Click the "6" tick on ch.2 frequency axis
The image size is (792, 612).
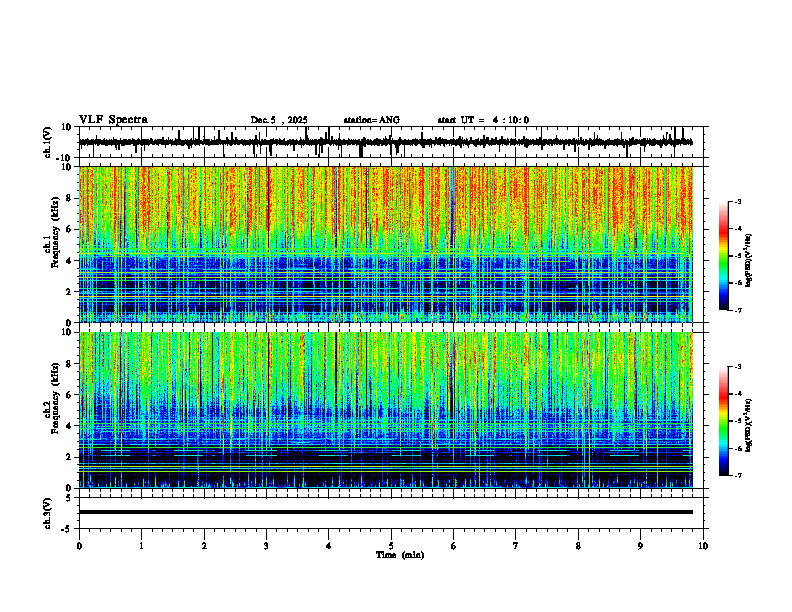pyautogui.click(x=70, y=395)
